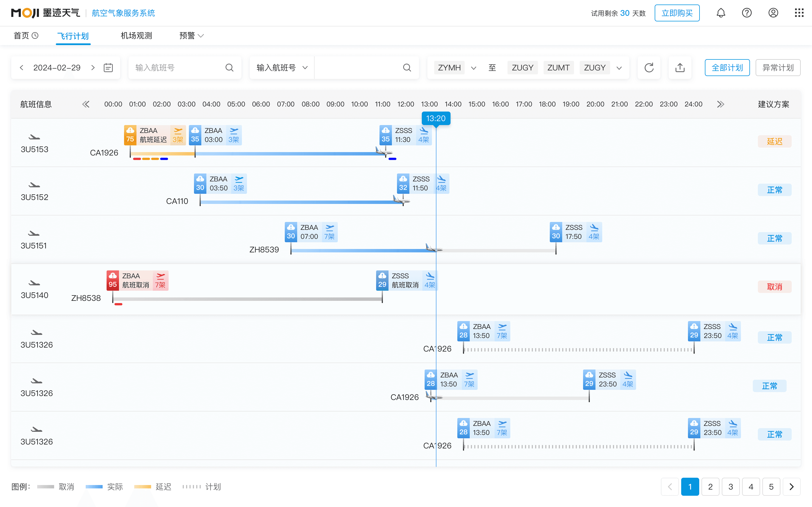The height and width of the screenshot is (507, 812).
Task: Switch to 机场观测 tab
Action: 136,35
